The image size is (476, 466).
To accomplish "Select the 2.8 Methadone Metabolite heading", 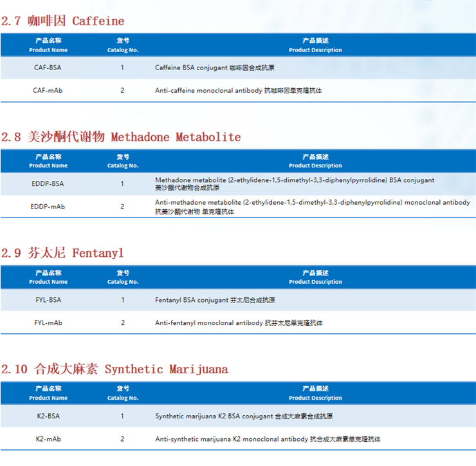I will 121,137.
